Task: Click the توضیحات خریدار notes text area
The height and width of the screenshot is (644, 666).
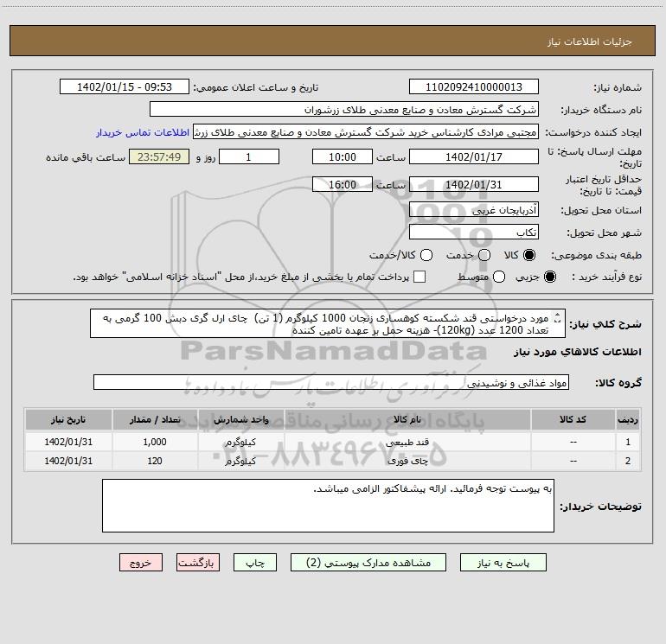Action: 328,506
